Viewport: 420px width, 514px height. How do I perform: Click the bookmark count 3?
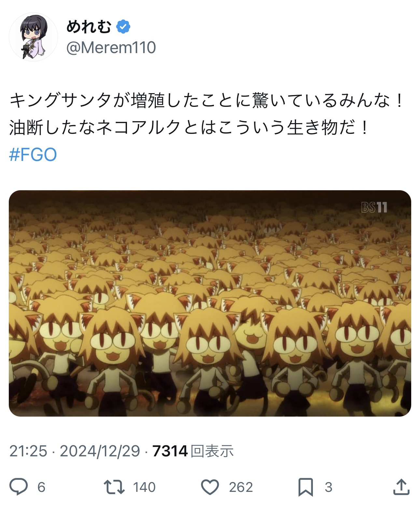[329, 487]
